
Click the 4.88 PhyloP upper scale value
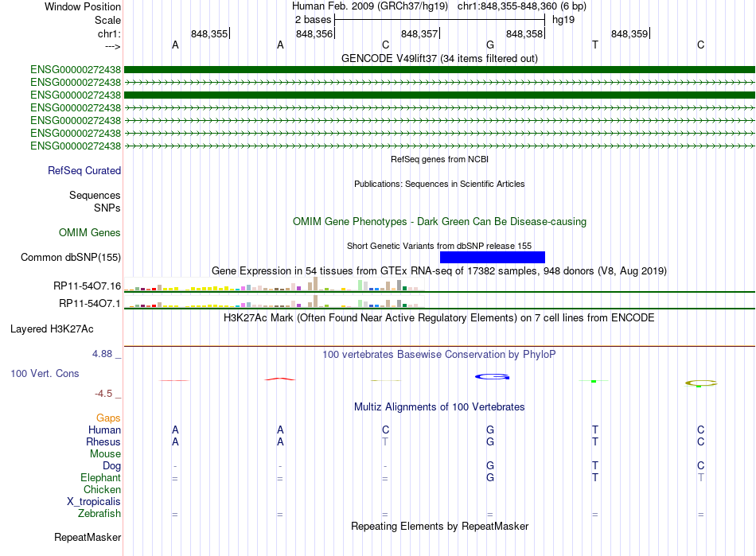(x=102, y=354)
